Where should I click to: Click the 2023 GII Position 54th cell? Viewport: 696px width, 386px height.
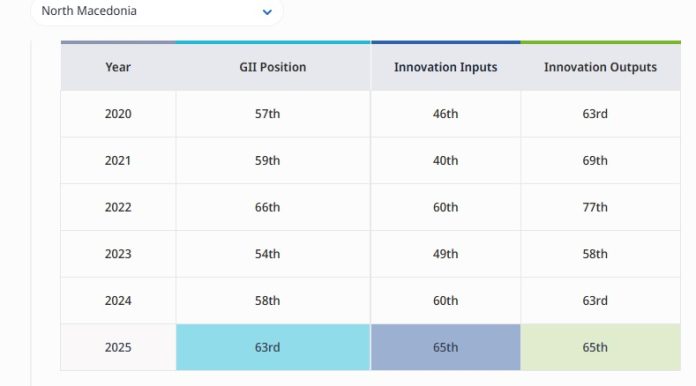point(273,254)
